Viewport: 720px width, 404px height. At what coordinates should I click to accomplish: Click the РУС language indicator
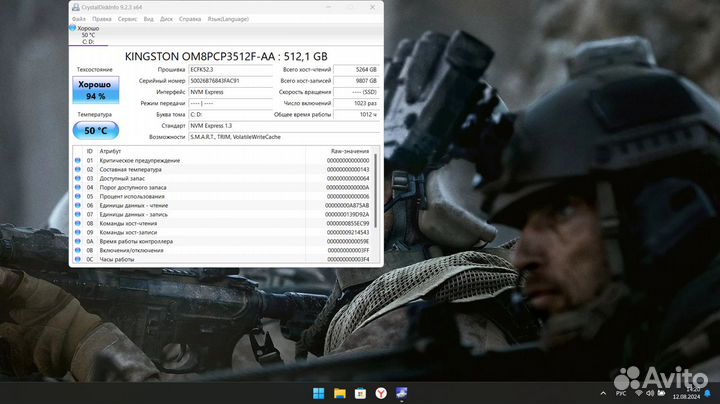pos(621,393)
